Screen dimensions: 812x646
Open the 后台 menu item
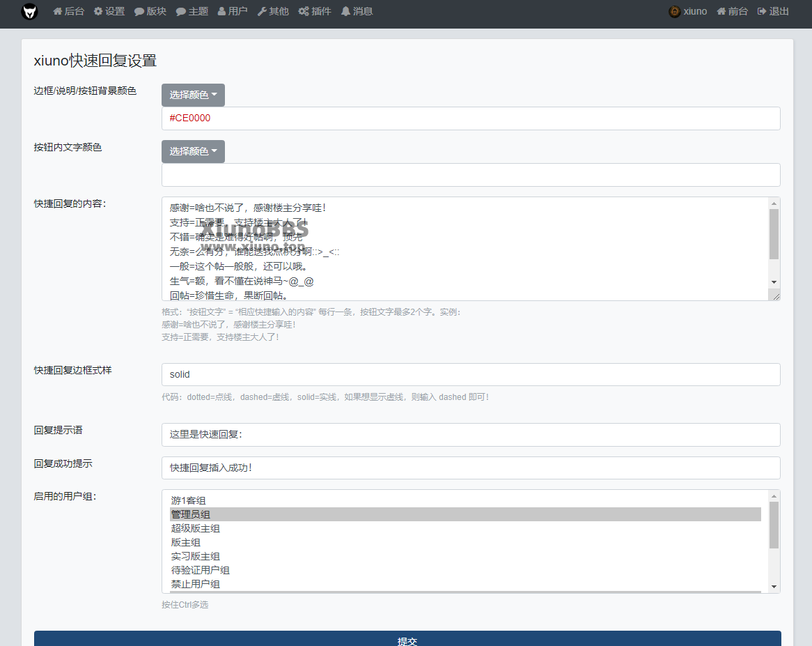pyautogui.click(x=69, y=11)
